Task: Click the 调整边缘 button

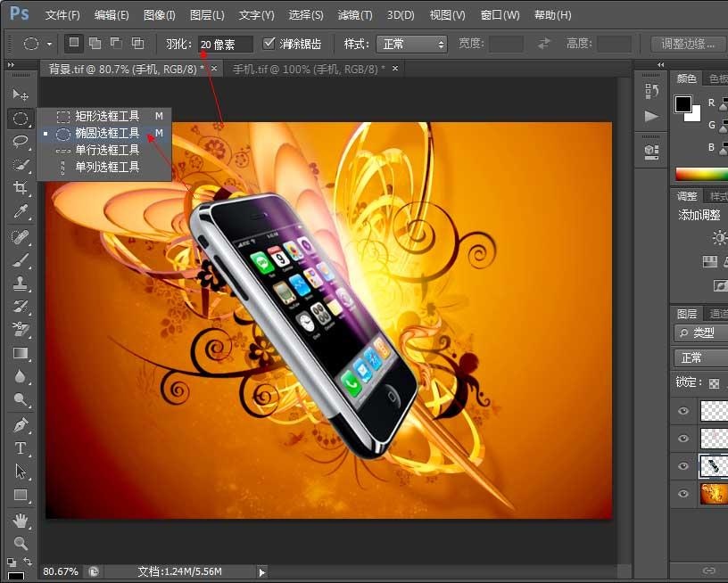Action: 687,44
